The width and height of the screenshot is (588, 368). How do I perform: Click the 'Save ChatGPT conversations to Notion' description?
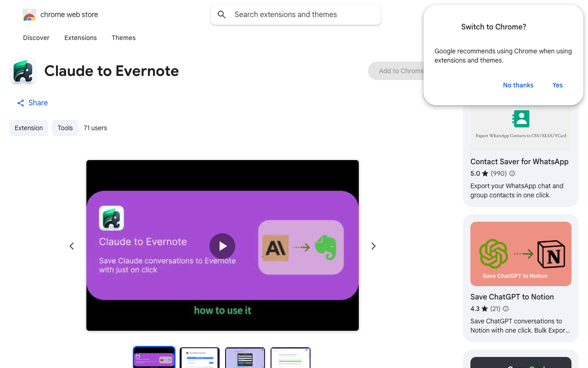(x=520, y=326)
